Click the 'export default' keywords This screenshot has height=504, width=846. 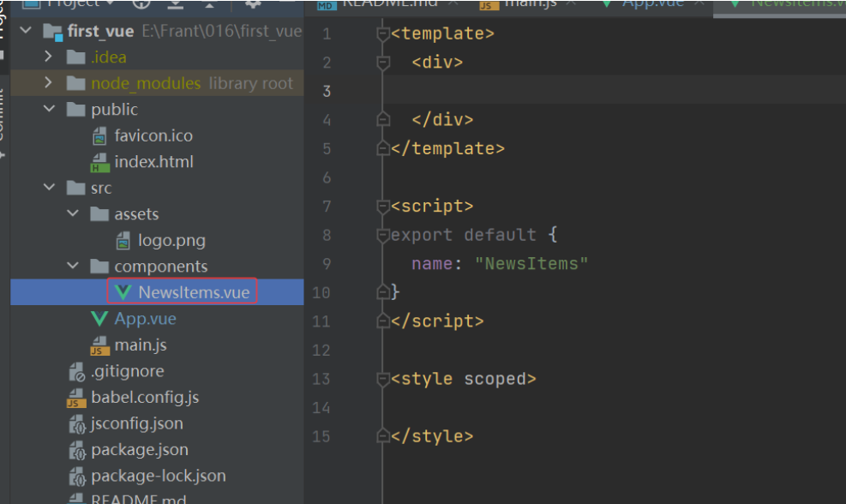[464, 235]
